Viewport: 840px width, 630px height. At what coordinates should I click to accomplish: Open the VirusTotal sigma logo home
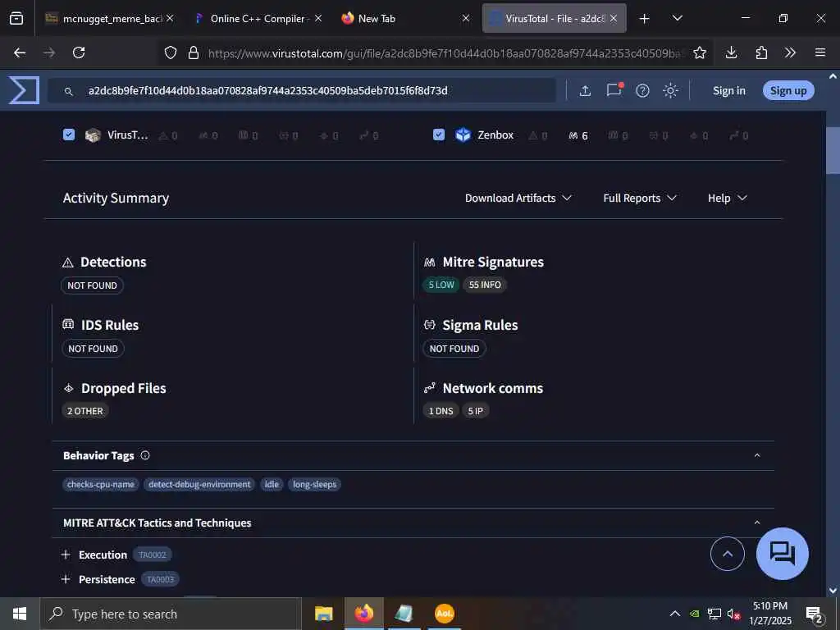pos(24,90)
